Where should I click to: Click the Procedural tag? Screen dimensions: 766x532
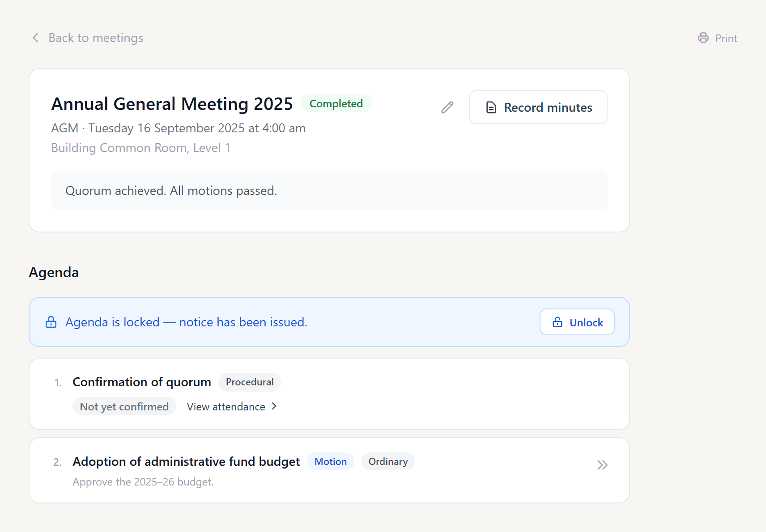click(250, 382)
